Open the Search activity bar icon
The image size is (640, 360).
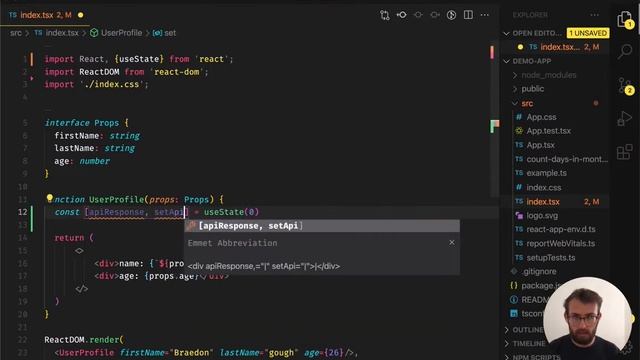[624, 52]
